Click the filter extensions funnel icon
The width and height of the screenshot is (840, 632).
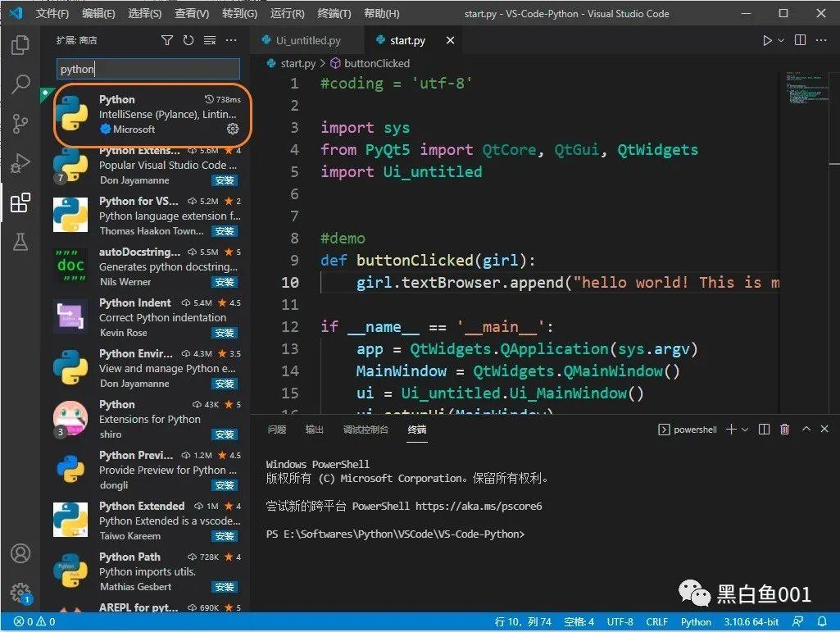point(167,39)
